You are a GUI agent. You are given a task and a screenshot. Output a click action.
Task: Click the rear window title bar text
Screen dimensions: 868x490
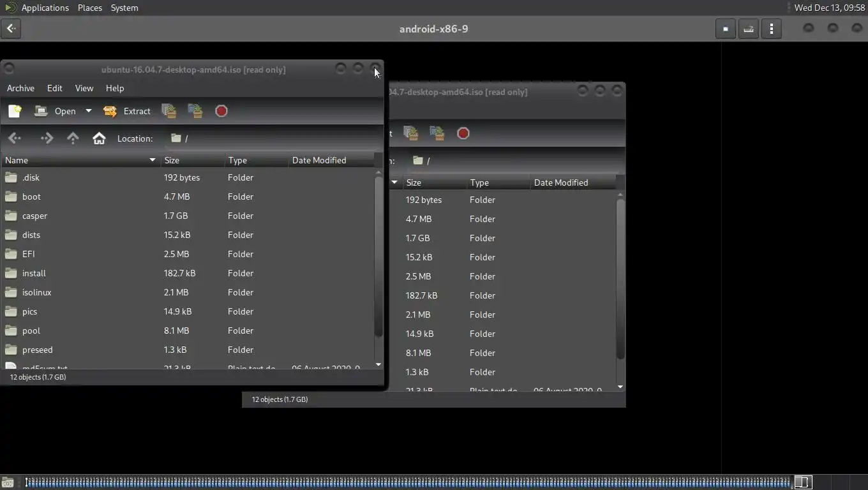(458, 92)
